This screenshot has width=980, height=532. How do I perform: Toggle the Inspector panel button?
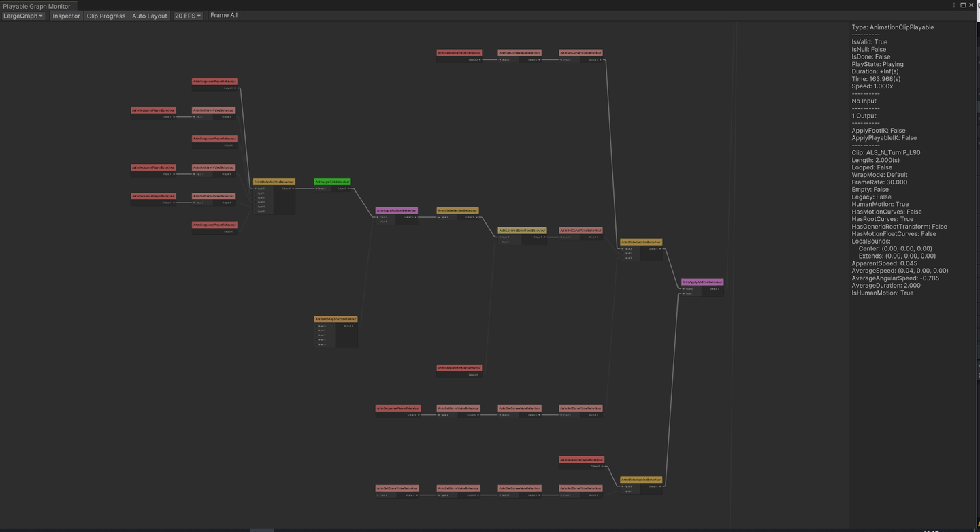66,16
